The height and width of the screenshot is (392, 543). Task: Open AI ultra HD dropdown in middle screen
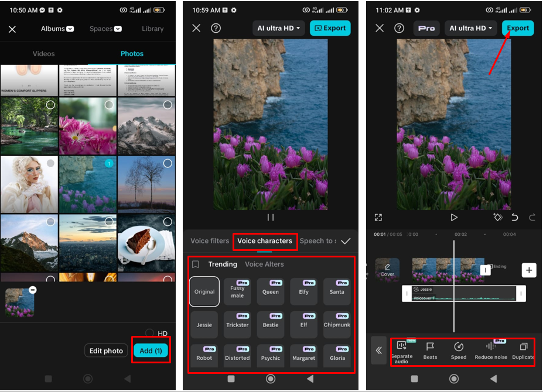[x=278, y=28]
